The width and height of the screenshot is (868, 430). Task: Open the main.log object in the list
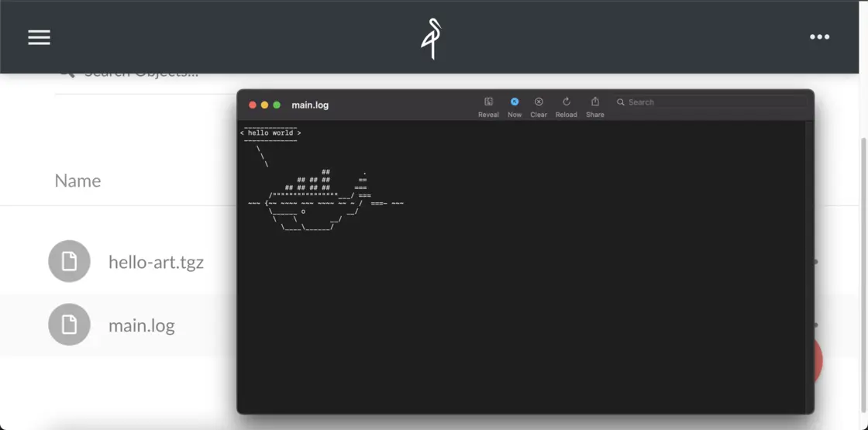(x=142, y=325)
